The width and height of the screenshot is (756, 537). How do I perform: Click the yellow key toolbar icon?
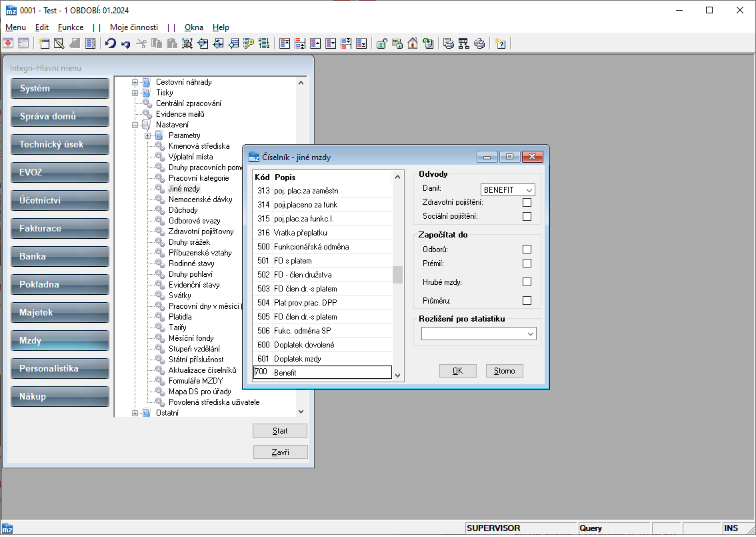pyautogui.click(x=249, y=43)
